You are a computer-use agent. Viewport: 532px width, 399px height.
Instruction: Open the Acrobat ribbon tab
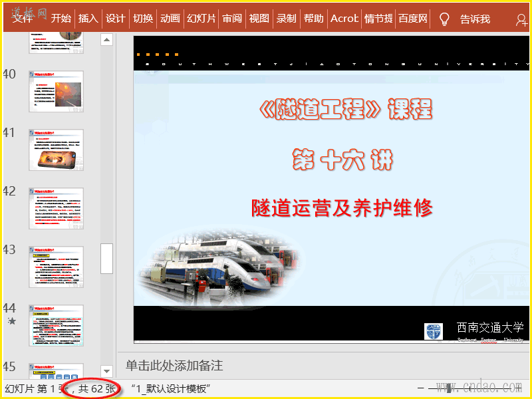(344, 19)
